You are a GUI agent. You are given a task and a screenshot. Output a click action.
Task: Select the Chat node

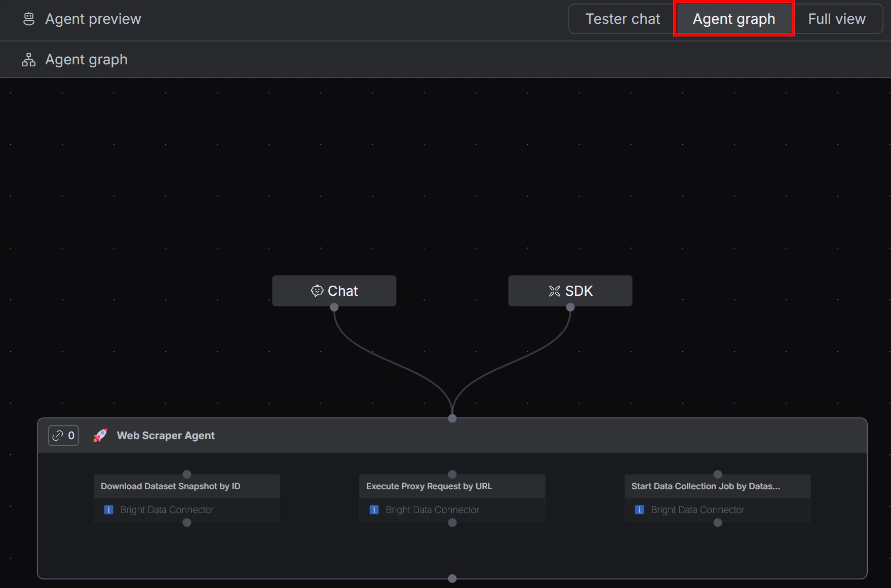pyautogui.click(x=334, y=291)
